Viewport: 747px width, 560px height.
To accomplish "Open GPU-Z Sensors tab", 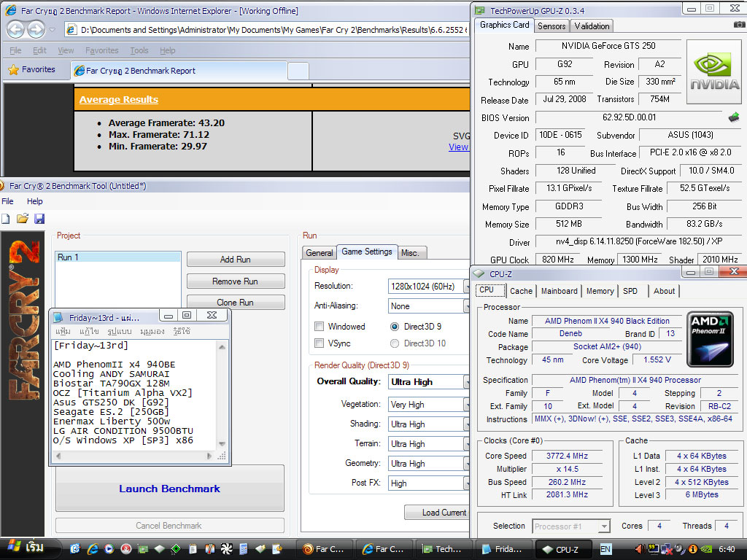I will click(551, 26).
